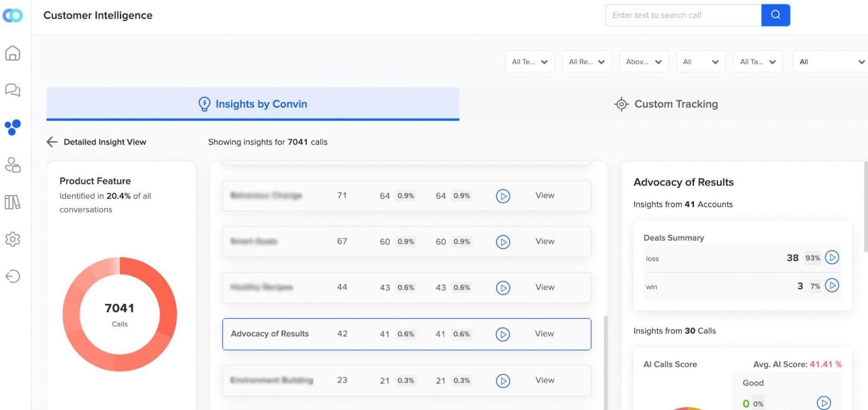
Task: Select the 'Advocacy of Results' row label
Action: tap(270, 334)
